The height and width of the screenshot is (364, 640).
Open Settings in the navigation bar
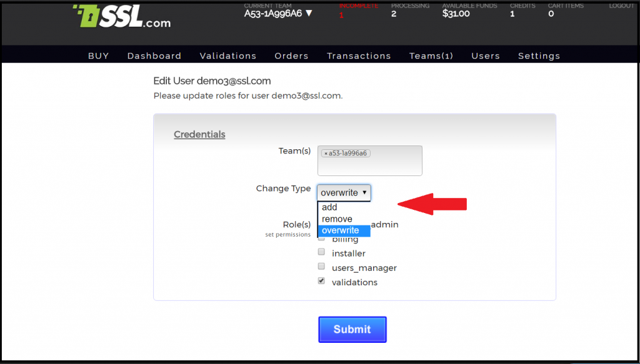point(539,56)
